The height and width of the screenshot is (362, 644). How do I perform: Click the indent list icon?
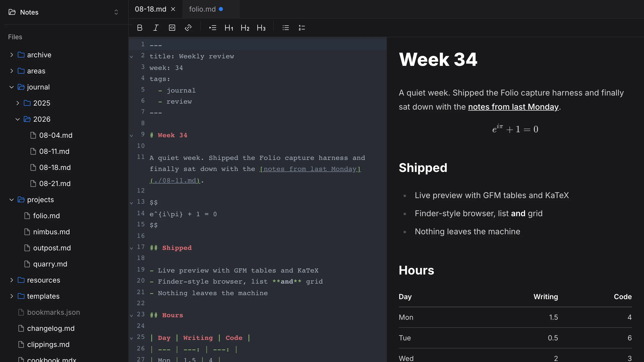tap(213, 28)
